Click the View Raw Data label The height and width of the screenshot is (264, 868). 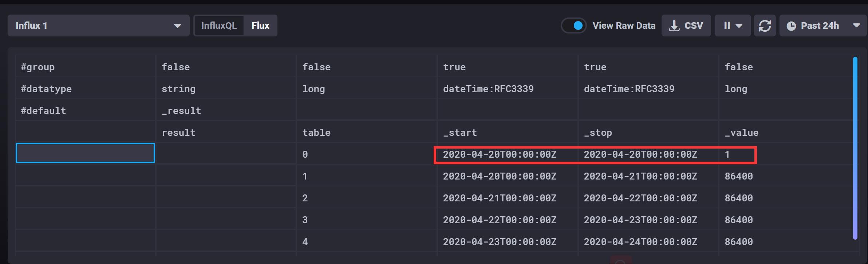(x=624, y=25)
